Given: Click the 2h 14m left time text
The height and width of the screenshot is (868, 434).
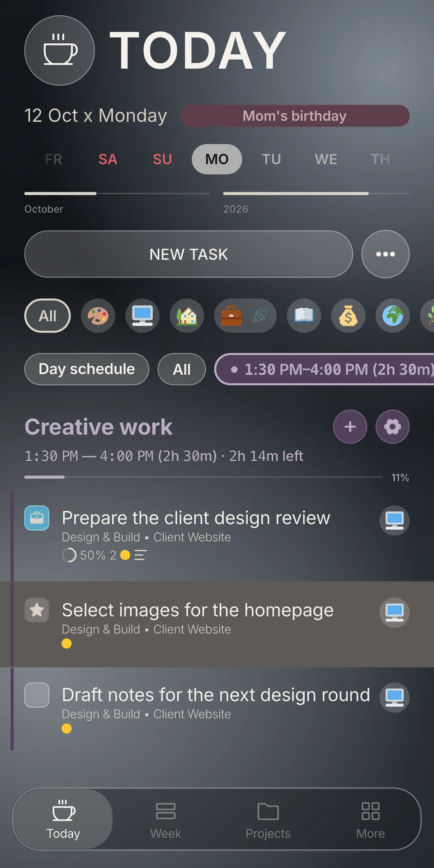Looking at the screenshot, I should (x=266, y=456).
